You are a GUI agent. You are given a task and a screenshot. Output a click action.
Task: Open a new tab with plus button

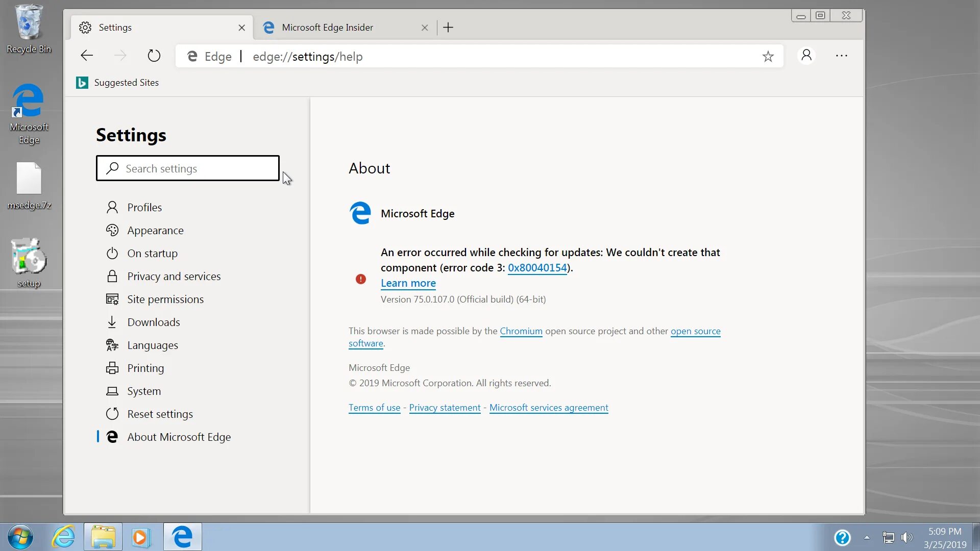click(448, 28)
